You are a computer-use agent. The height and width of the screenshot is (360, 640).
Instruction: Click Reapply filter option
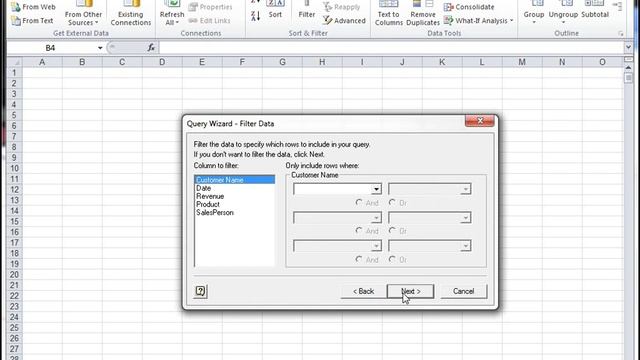tap(342, 7)
